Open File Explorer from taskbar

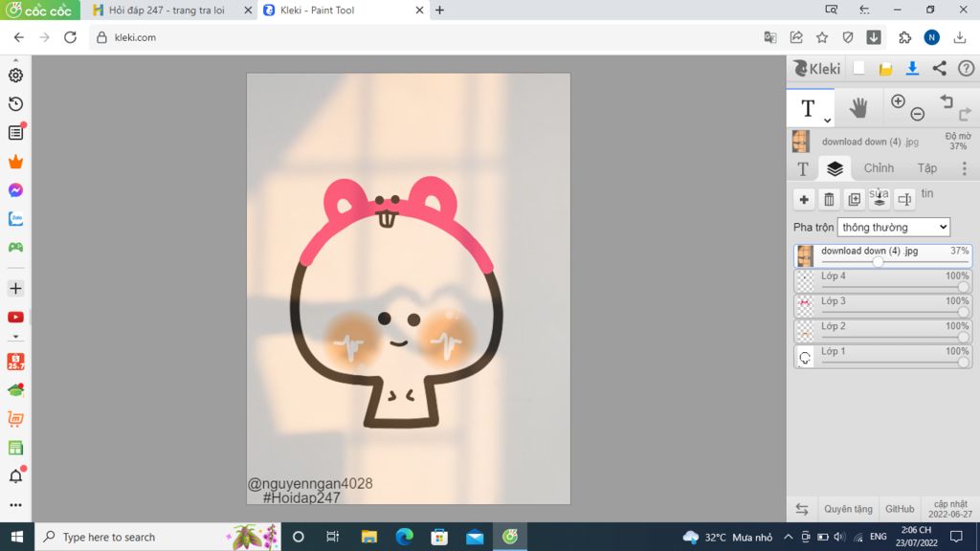(x=368, y=537)
